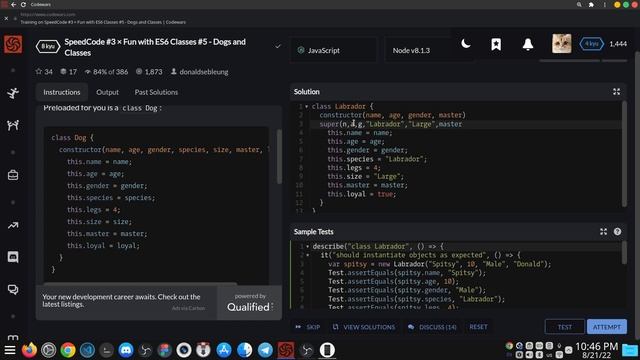Toggle dark mode moon icon
This screenshot has width=640, height=360.
tap(466, 44)
